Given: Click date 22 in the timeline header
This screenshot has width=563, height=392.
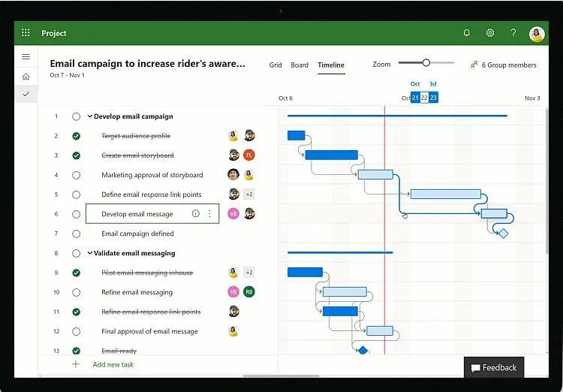Looking at the screenshot, I should [424, 98].
